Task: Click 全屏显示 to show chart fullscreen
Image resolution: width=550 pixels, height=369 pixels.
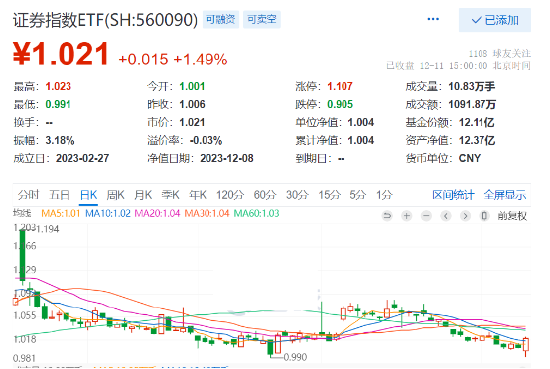Action: (505, 195)
